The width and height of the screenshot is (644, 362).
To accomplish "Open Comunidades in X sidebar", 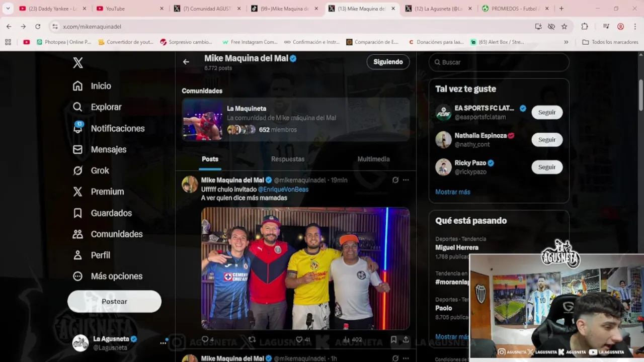I will click(x=107, y=234).
